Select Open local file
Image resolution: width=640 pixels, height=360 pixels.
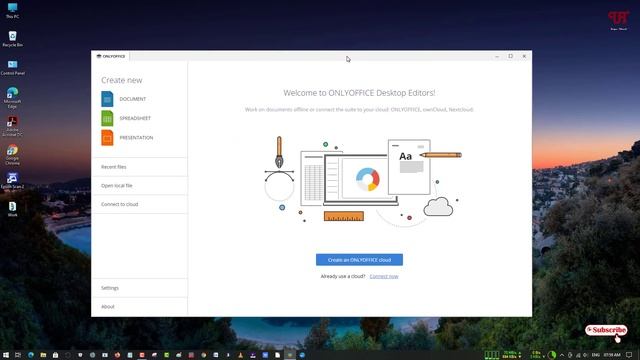pos(140,186)
